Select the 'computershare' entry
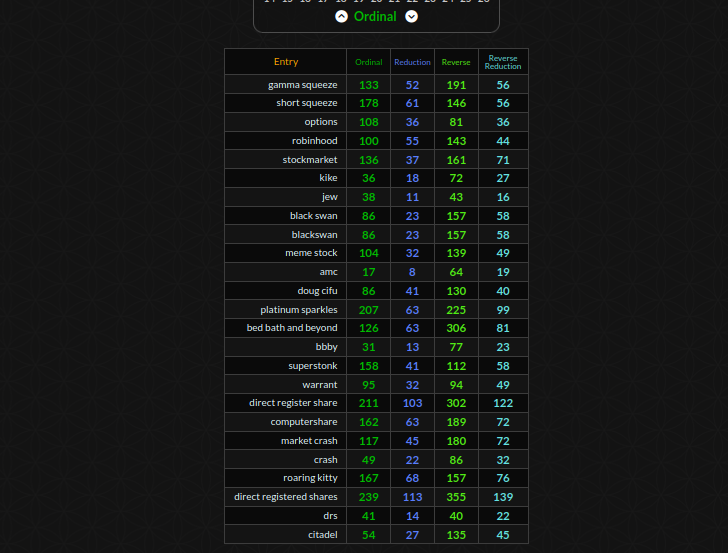 [x=304, y=422]
